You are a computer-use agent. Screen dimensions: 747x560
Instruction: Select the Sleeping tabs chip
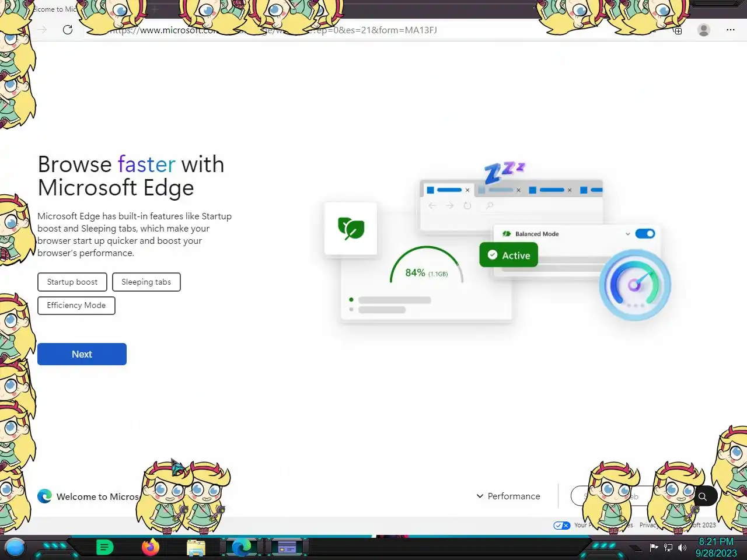click(x=146, y=282)
